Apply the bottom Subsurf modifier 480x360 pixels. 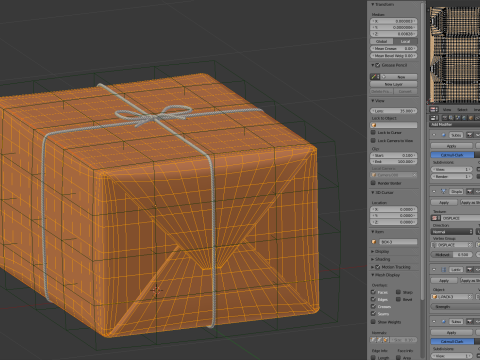[x=452, y=332]
